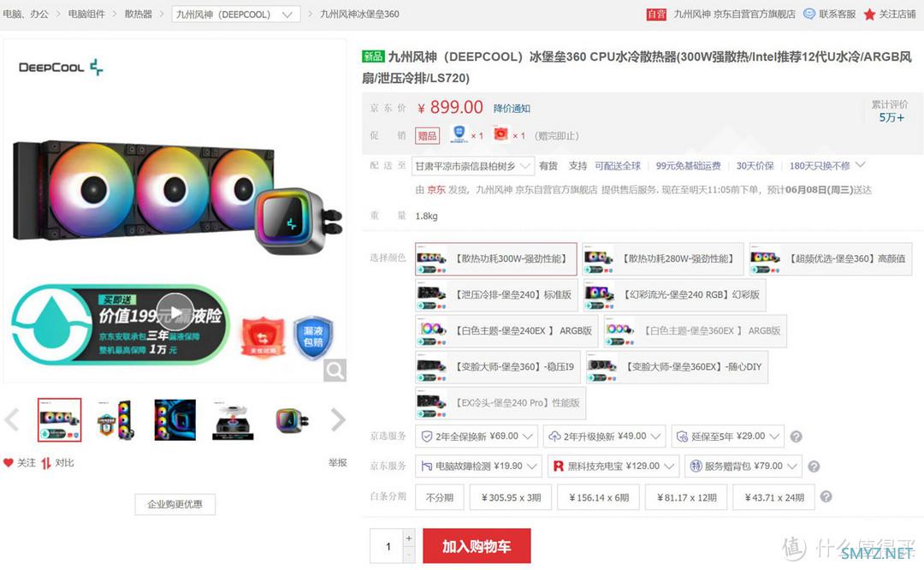Open the 5万+ cumulative reviews link

coord(891,117)
